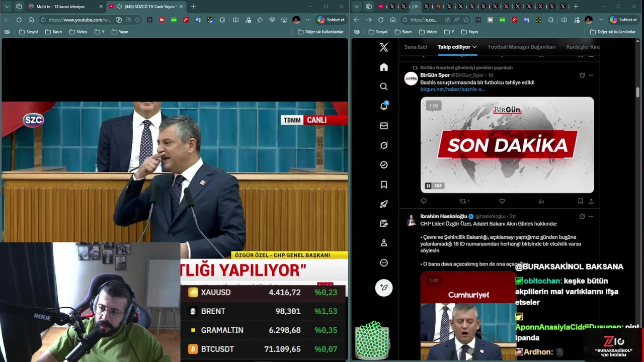Screen dimensions: 644x362
Task: Open the notepad-and-pencil icon in X sidebar
Action: point(384,224)
